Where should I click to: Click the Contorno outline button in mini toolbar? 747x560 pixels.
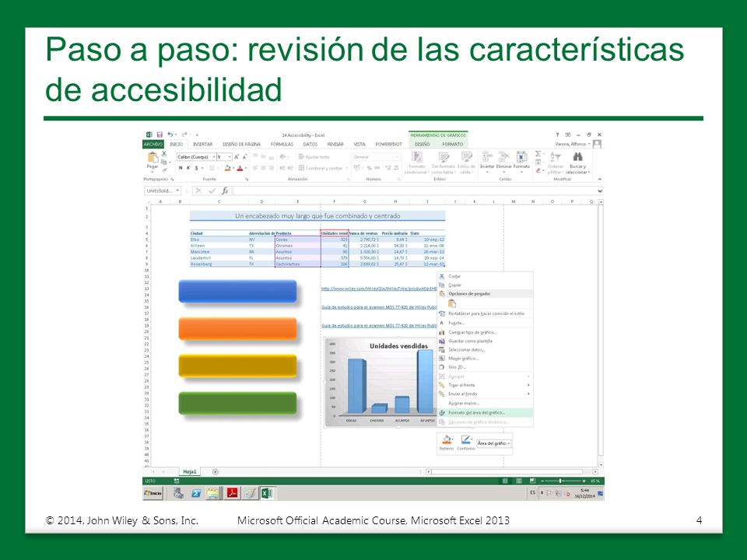click(x=466, y=443)
